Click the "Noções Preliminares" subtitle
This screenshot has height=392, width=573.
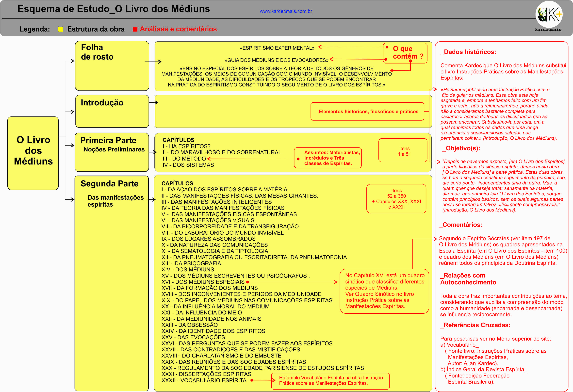(114, 149)
